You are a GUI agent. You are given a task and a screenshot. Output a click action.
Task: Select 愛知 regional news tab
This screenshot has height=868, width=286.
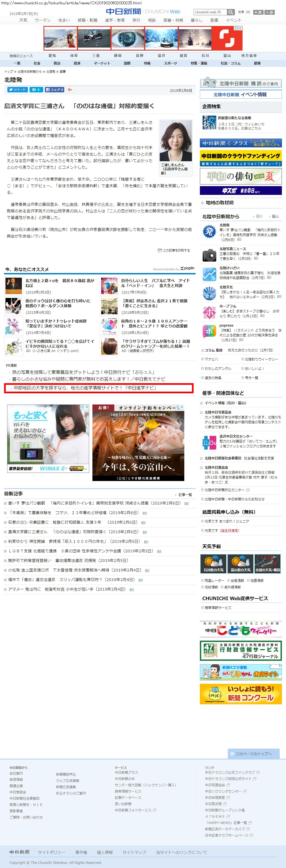tap(52, 55)
